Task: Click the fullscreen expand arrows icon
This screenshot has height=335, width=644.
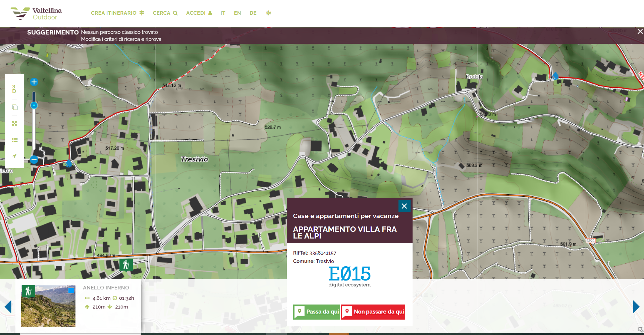Action: [14, 124]
